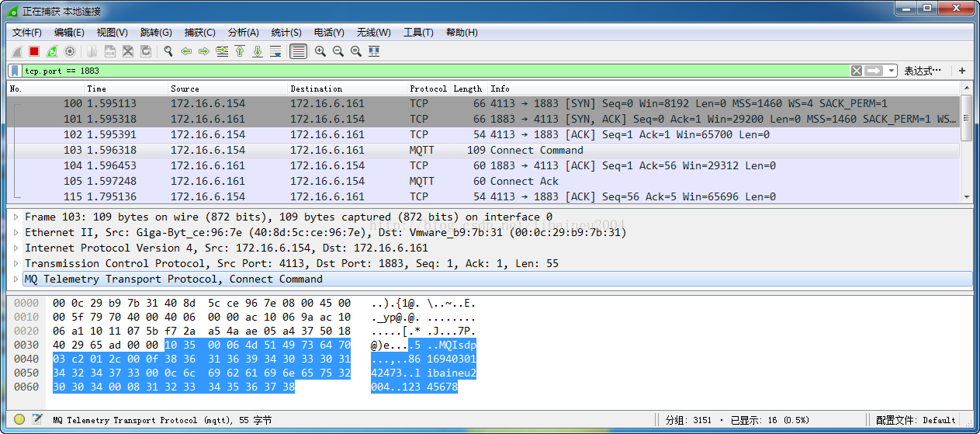The width and height of the screenshot is (980, 434).
Task: Jump to first packet icon
Action: (240, 51)
